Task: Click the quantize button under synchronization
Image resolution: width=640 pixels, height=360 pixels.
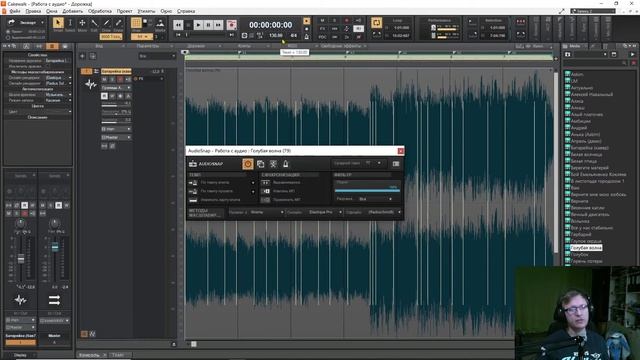Action: [x=265, y=182]
